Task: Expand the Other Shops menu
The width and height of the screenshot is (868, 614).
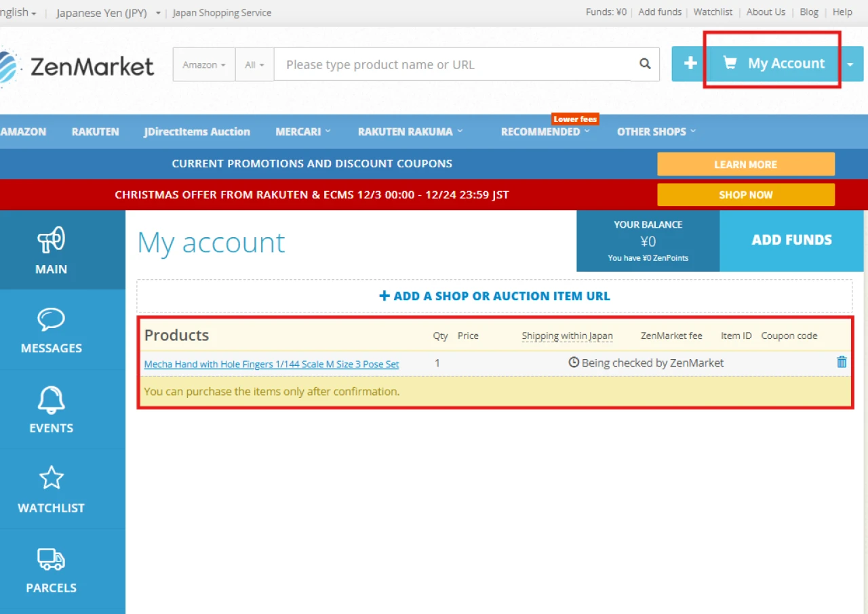Action: [x=656, y=131]
